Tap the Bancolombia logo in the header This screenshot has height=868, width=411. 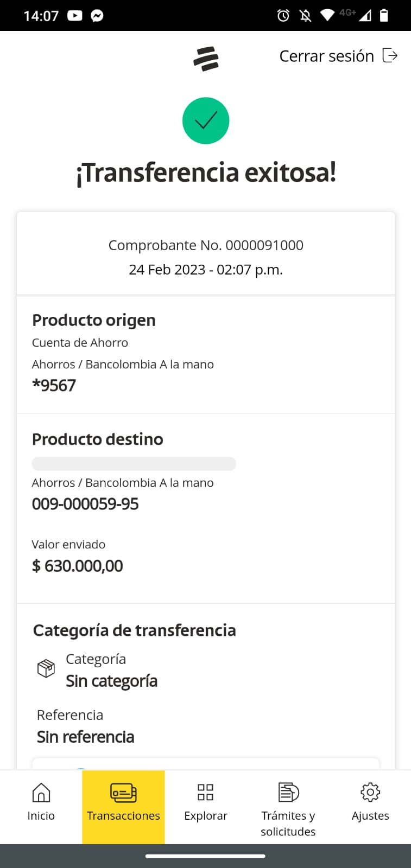tap(206, 59)
